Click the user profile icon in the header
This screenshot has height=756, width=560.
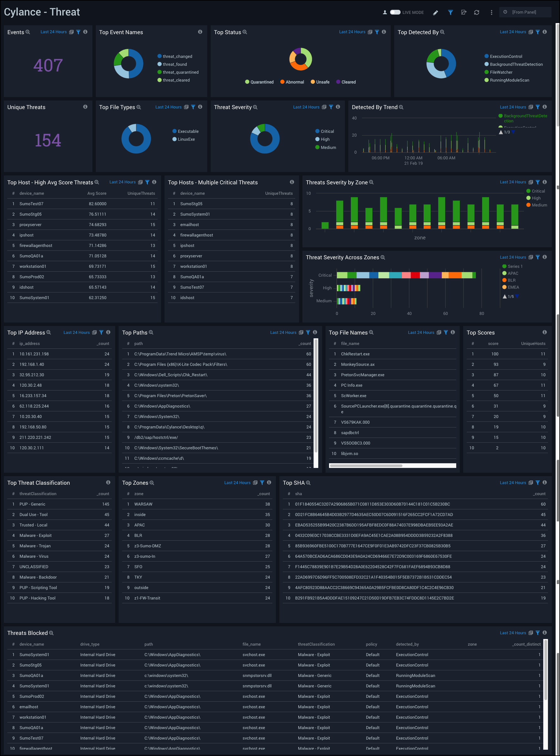384,12
